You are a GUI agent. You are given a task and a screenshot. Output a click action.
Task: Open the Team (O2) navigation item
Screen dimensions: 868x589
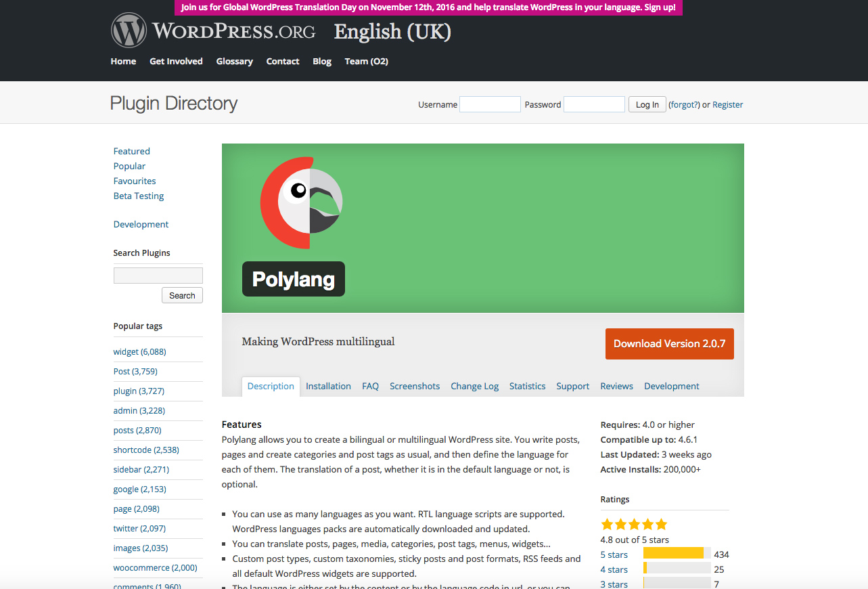click(x=366, y=61)
